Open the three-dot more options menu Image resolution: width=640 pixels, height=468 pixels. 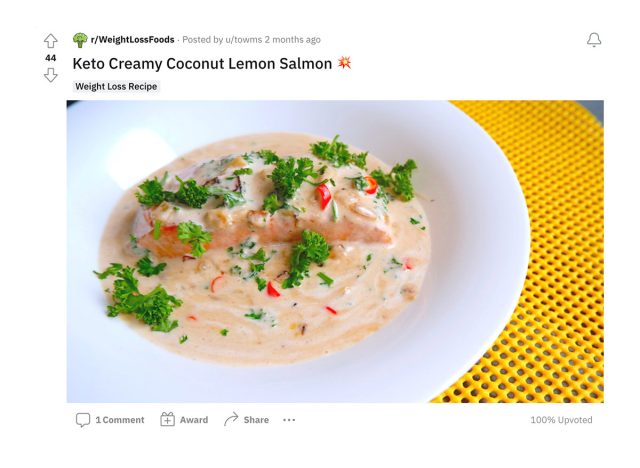point(289,420)
